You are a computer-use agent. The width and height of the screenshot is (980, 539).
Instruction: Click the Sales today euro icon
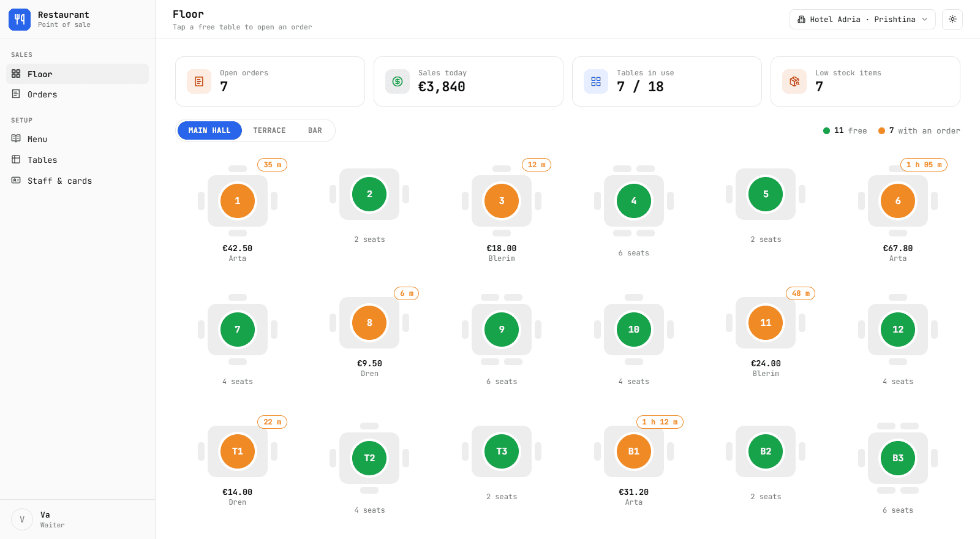tap(398, 81)
